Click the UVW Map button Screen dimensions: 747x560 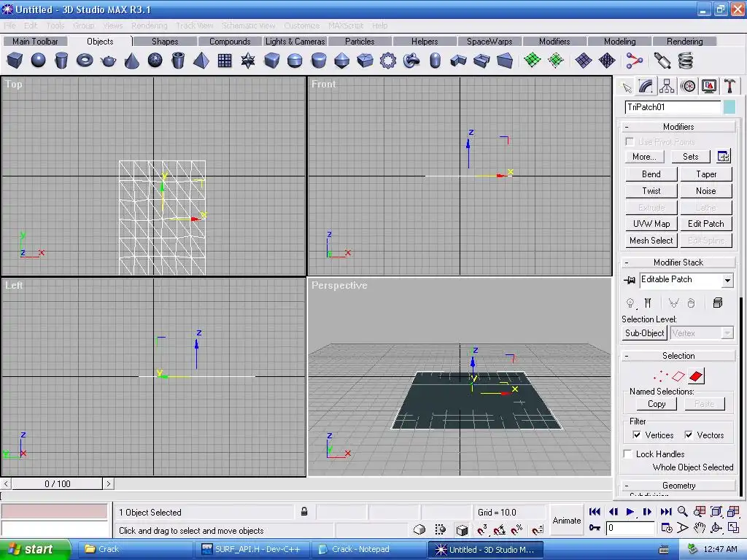click(651, 224)
